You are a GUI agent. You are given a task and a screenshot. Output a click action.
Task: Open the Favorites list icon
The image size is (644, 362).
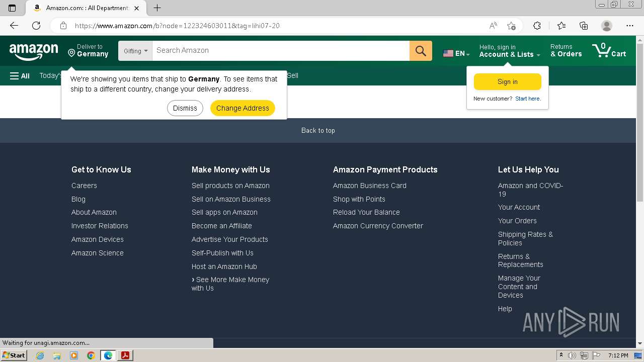(561, 26)
